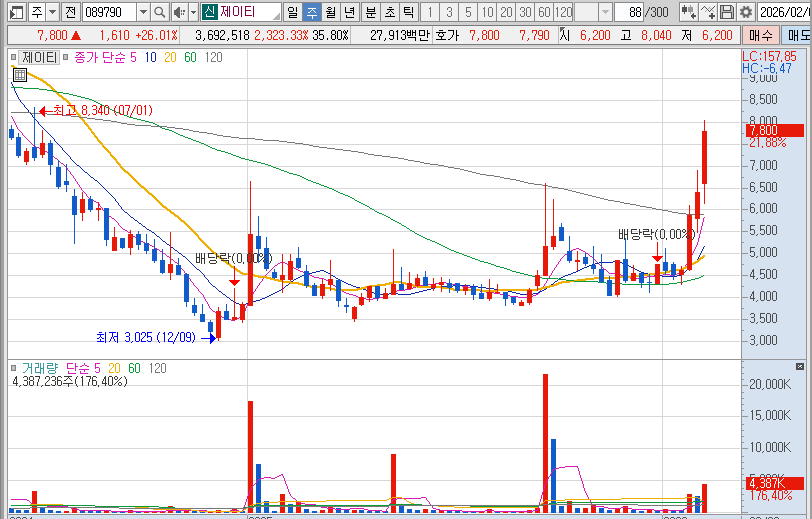Open chart settings gear icon
The height and width of the screenshot is (519, 812).
tap(745, 11)
